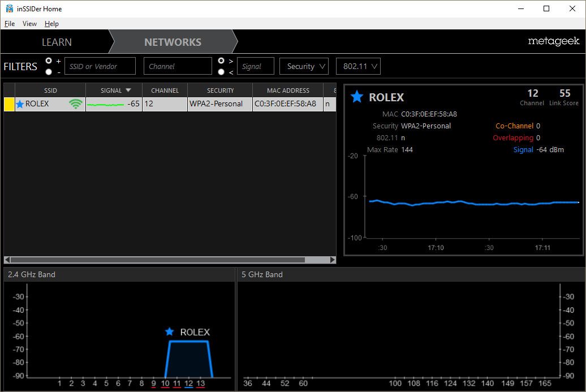Click the Link Score 55 value
586x392 pixels.
click(565, 93)
